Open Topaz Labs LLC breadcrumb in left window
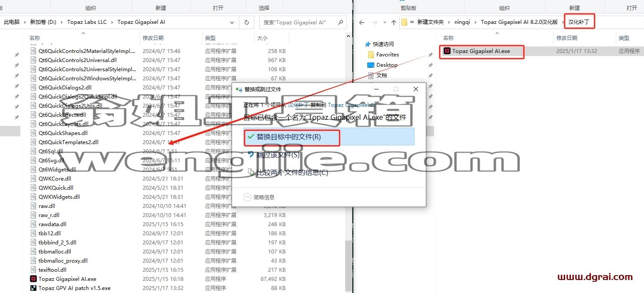644x293 pixels. (87, 22)
